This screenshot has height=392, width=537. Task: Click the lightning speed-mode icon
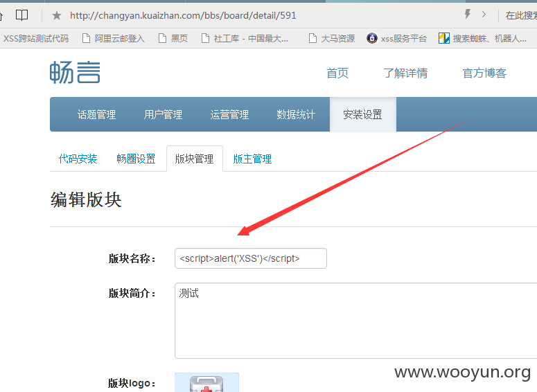click(468, 14)
